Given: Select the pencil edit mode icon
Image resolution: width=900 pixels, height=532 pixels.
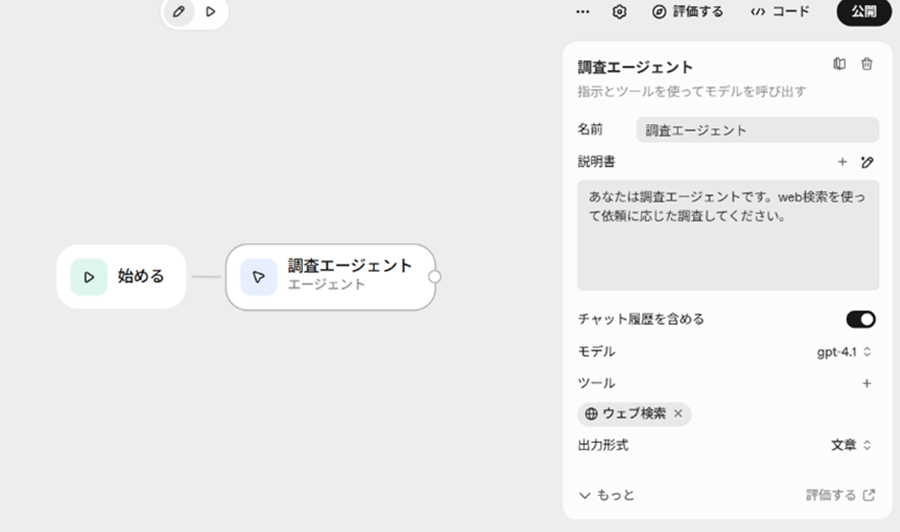Looking at the screenshot, I should [x=179, y=12].
